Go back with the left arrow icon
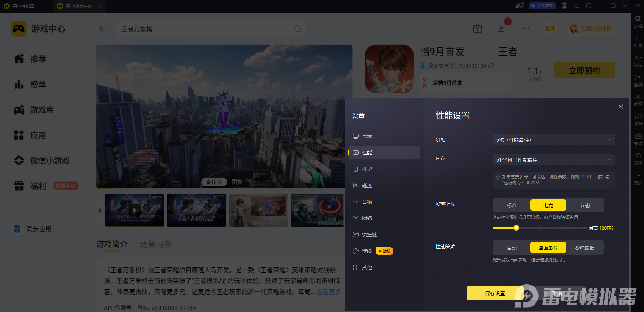This screenshot has height=312, width=644. pos(103,29)
